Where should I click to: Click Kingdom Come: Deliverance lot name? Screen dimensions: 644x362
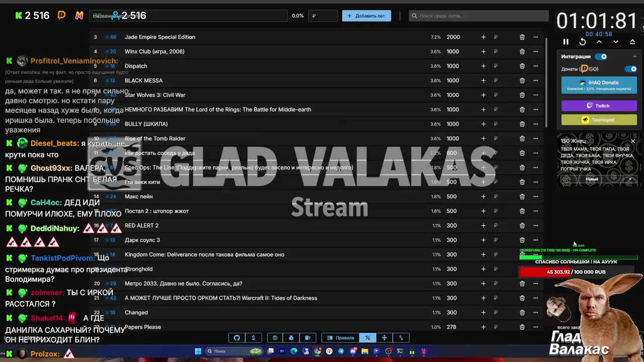pos(204,255)
